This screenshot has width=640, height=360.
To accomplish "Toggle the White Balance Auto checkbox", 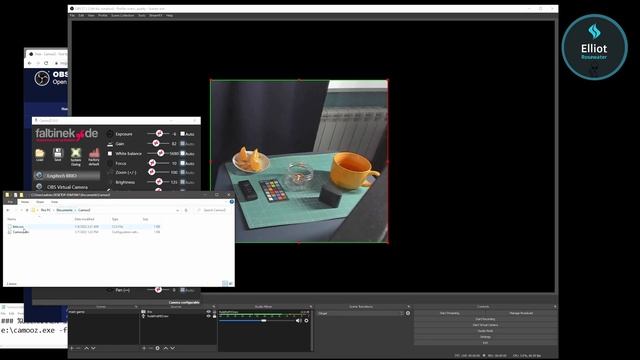I will pyautogui.click(x=182, y=153).
